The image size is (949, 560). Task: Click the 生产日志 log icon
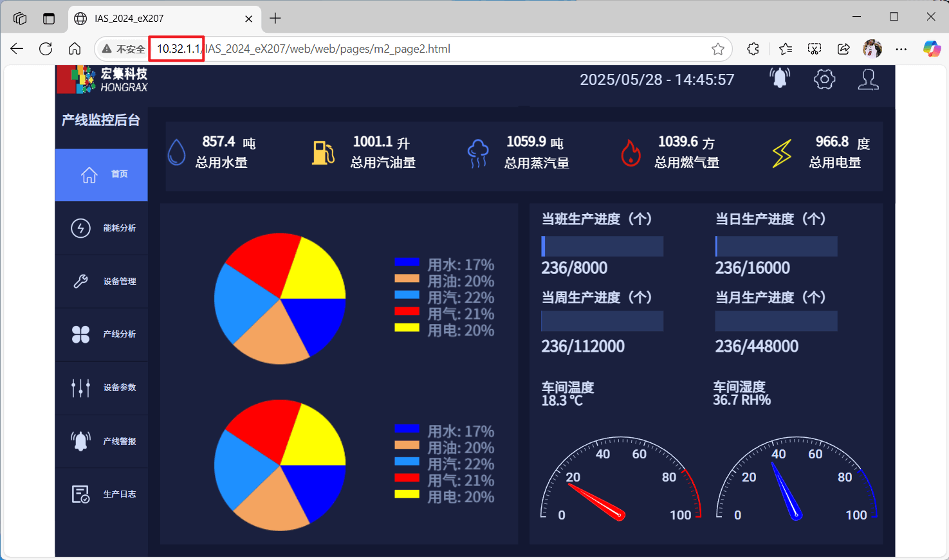tap(81, 494)
